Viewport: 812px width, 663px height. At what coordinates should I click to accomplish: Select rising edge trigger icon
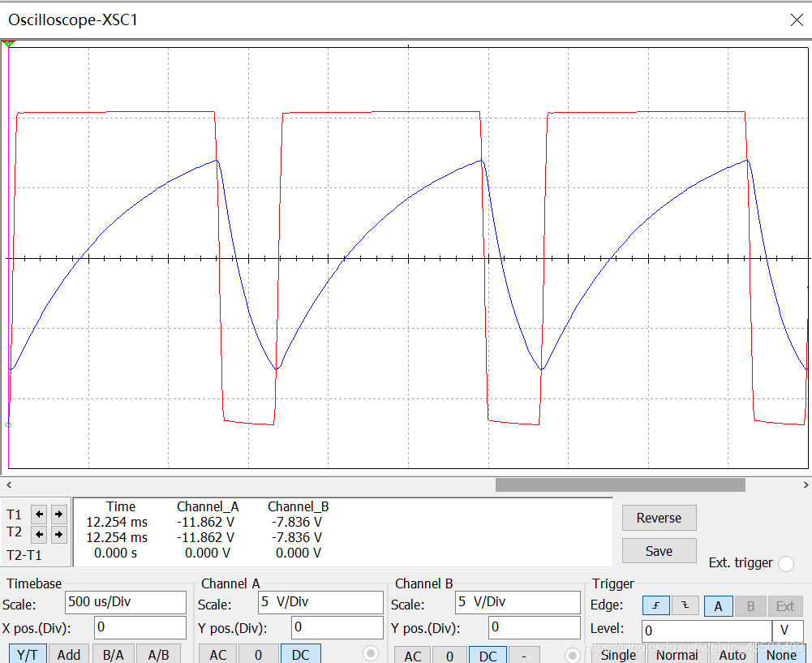[x=655, y=605]
